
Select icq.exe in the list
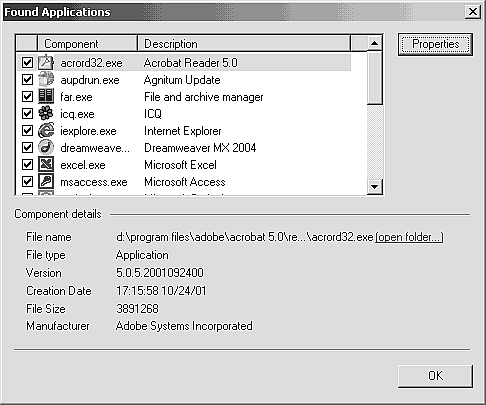(x=77, y=114)
